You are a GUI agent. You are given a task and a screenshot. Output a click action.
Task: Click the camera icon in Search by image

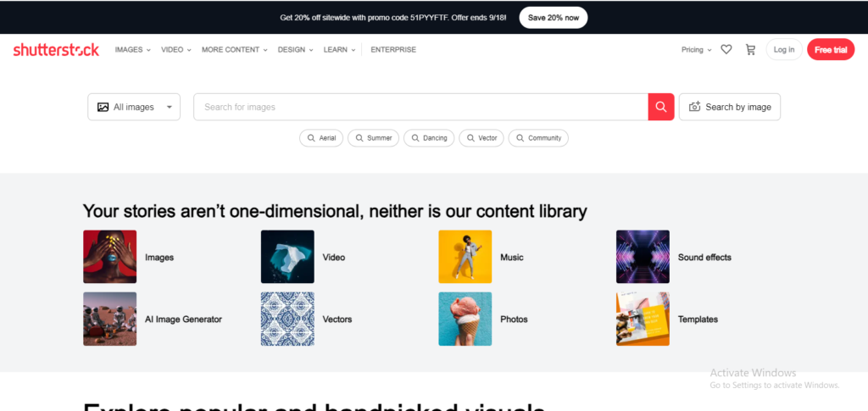point(695,107)
